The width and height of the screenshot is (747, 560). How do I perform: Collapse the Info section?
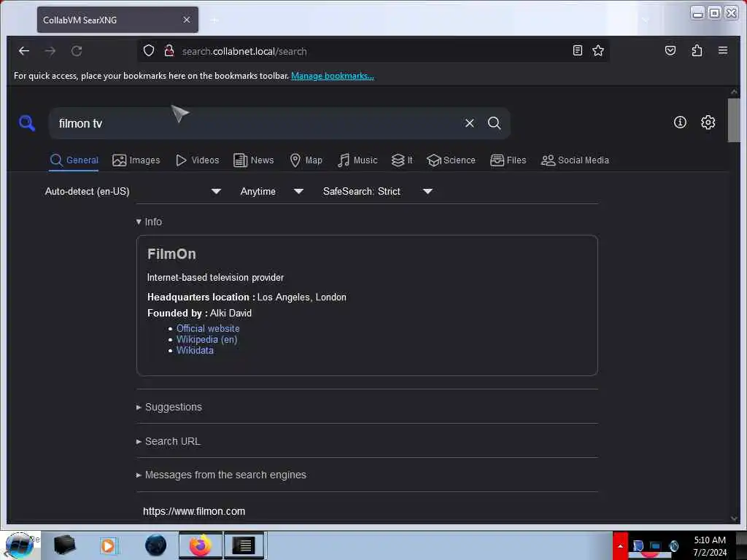point(149,222)
